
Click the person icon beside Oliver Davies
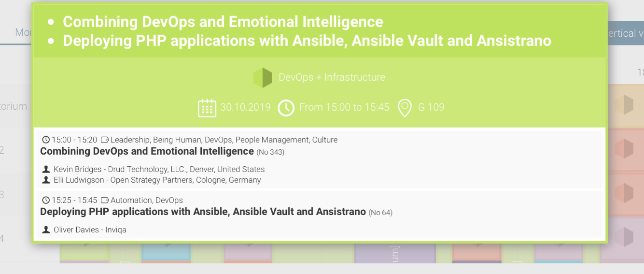(46, 230)
